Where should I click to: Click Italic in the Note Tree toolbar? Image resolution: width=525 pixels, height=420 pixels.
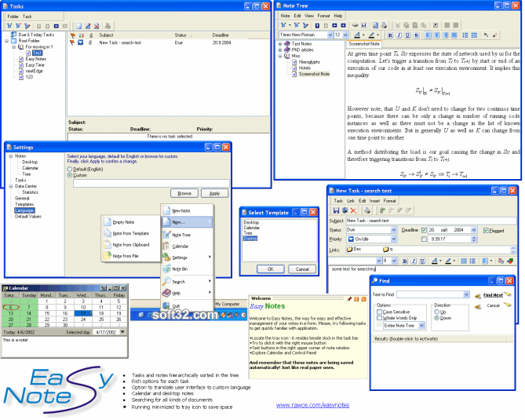pyautogui.click(x=399, y=35)
